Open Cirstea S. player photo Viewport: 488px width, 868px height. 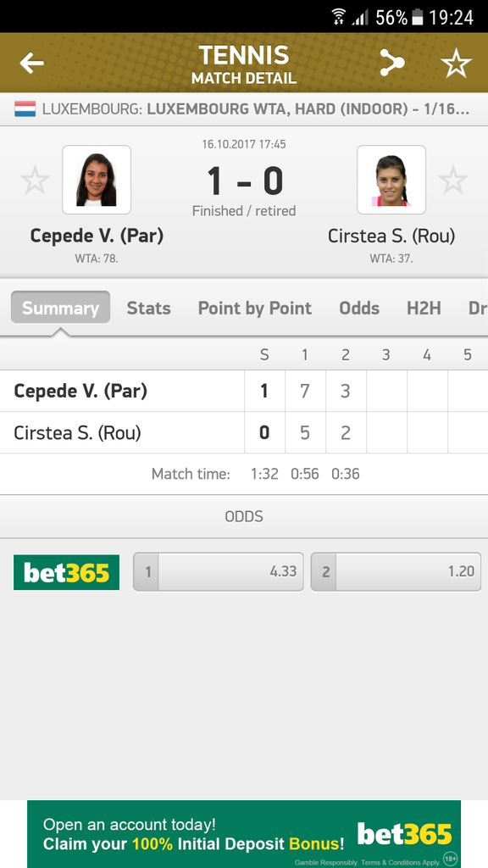click(391, 180)
